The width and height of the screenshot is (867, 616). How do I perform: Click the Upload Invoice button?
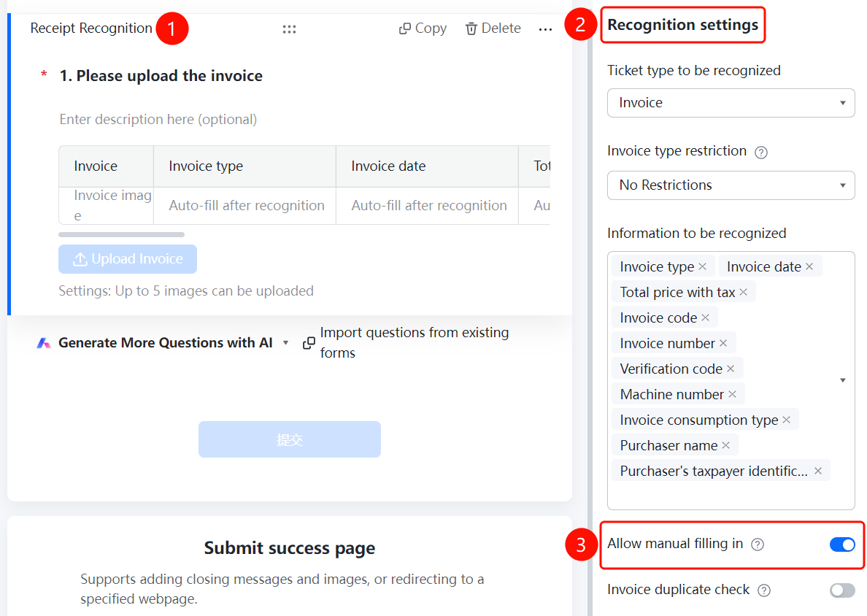pos(128,259)
